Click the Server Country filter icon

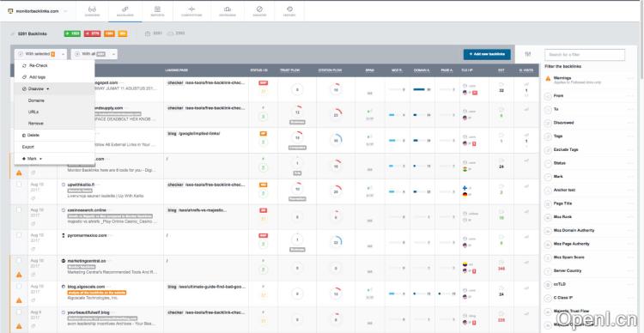548,271
